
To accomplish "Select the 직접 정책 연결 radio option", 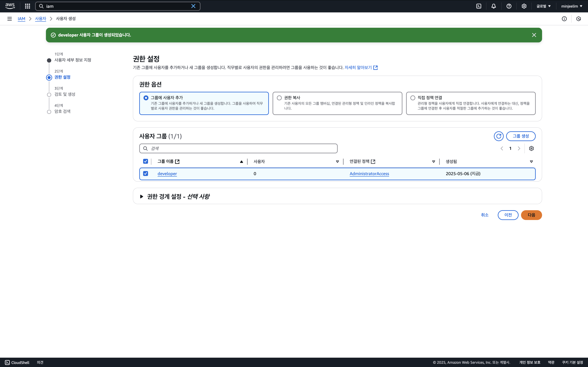I will (x=413, y=98).
